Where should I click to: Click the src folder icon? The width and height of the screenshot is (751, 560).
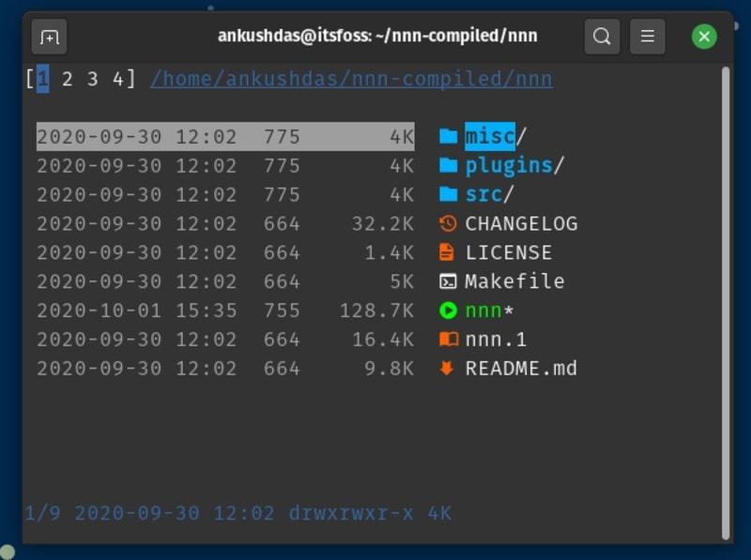[449, 195]
